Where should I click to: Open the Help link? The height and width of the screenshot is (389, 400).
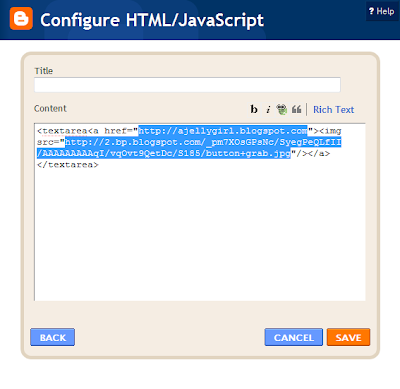(382, 11)
